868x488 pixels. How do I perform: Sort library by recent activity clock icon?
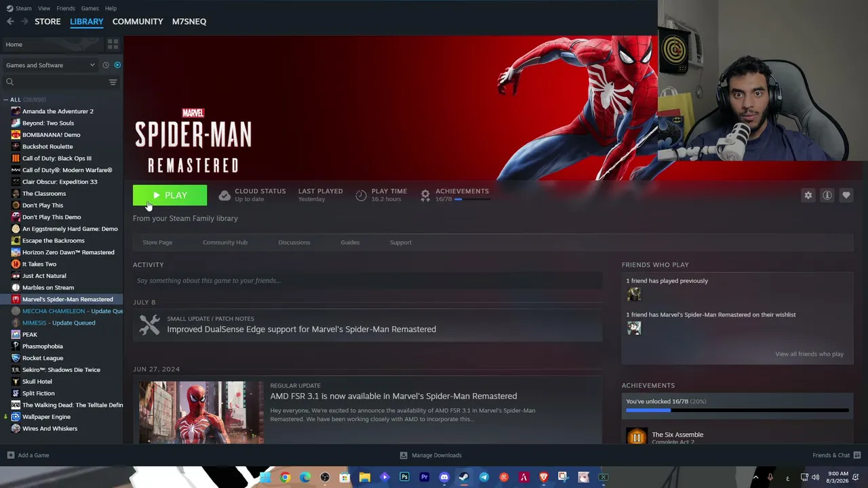pos(106,65)
